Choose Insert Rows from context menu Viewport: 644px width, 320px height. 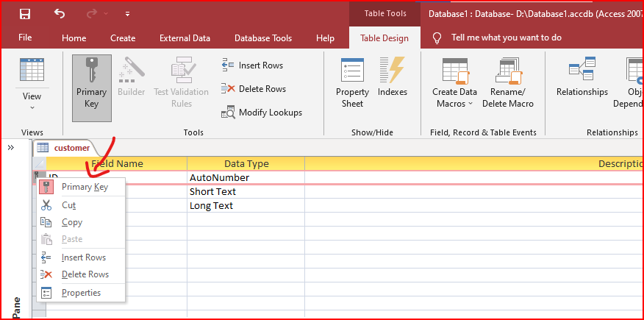(x=81, y=257)
